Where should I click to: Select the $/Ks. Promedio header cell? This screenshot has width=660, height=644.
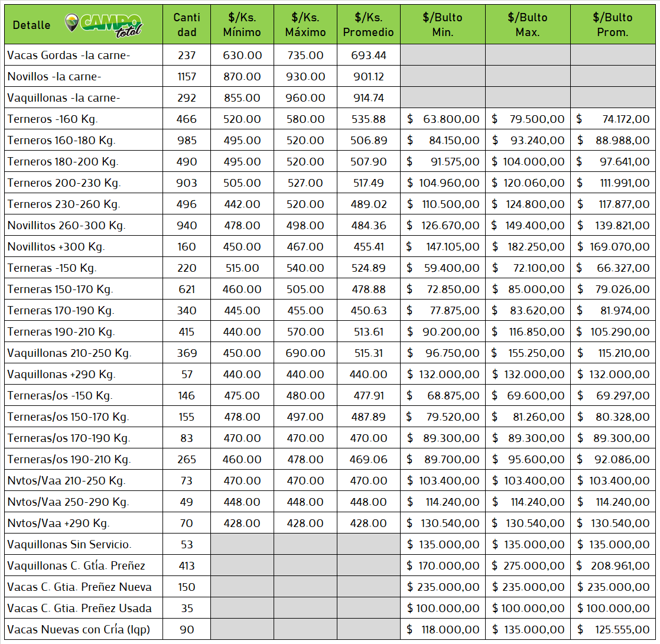(x=368, y=25)
